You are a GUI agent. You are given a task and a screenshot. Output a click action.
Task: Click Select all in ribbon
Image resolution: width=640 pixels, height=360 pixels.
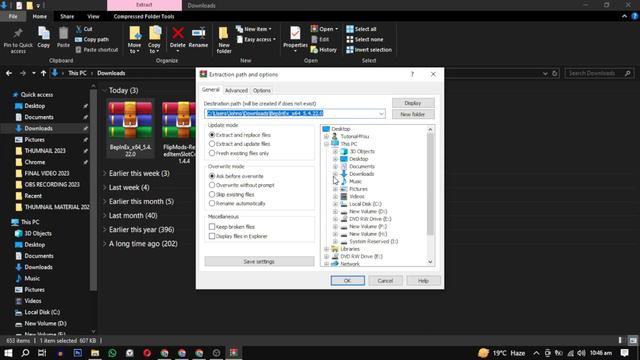[361, 29]
